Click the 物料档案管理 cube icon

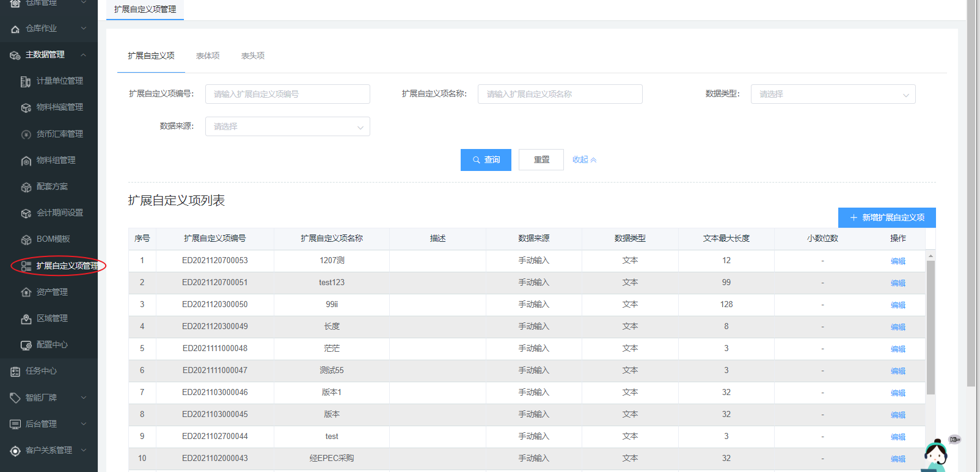[26, 107]
